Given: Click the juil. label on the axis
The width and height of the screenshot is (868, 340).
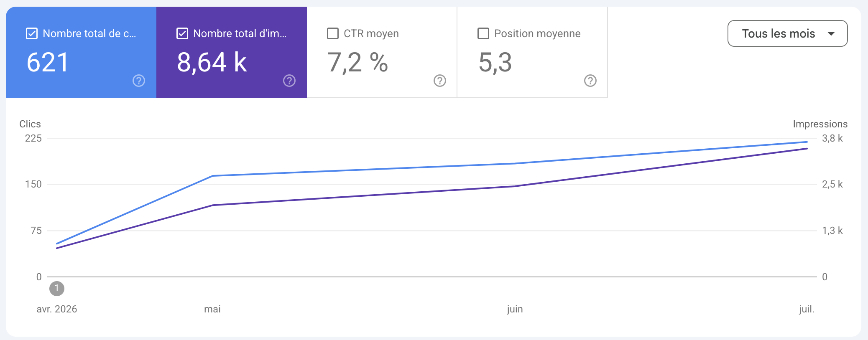Looking at the screenshot, I should (807, 309).
